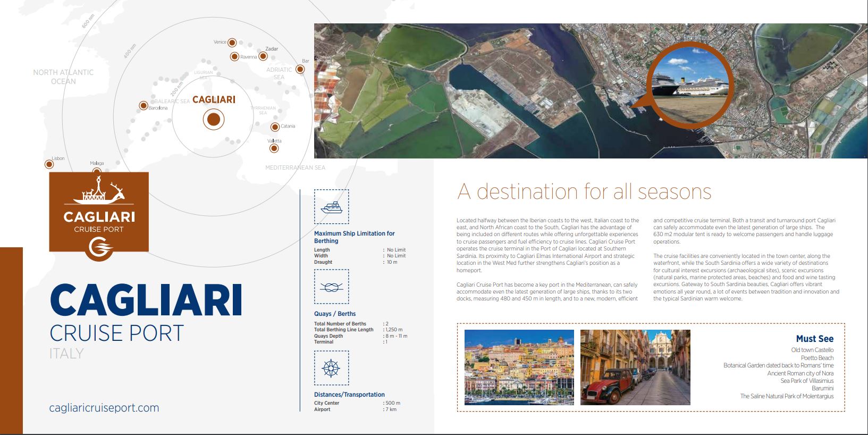
Task: Click the large CAGLIARI title text
Action: 146,300
